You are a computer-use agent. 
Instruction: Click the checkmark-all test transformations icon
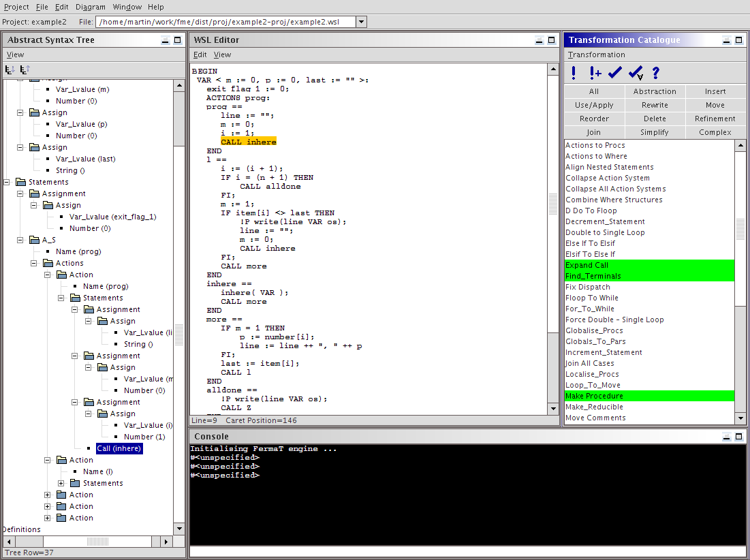point(636,73)
